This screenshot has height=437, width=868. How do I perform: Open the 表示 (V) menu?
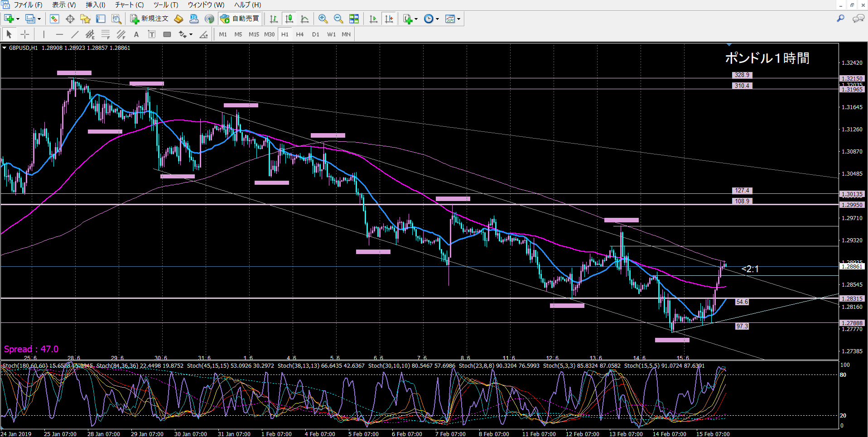click(64, 5)
